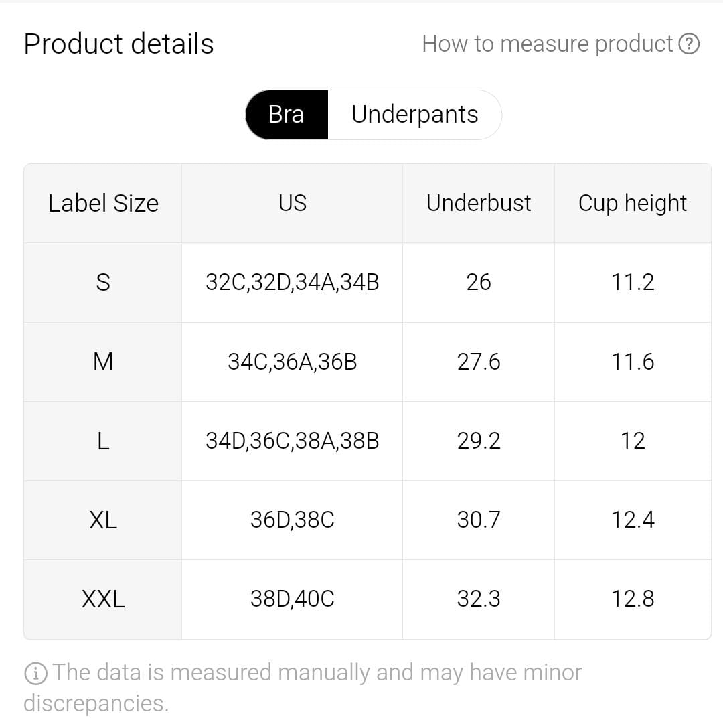Open the How to measure product link
Viewport: 723px width, 728px height.
[547, 44]
